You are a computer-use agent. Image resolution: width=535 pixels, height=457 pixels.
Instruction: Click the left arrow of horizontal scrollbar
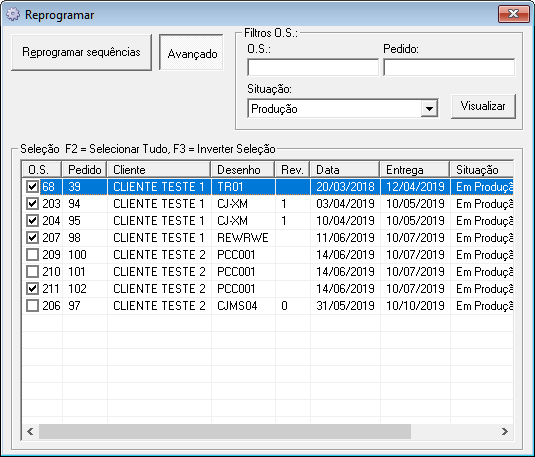[30, 432]
